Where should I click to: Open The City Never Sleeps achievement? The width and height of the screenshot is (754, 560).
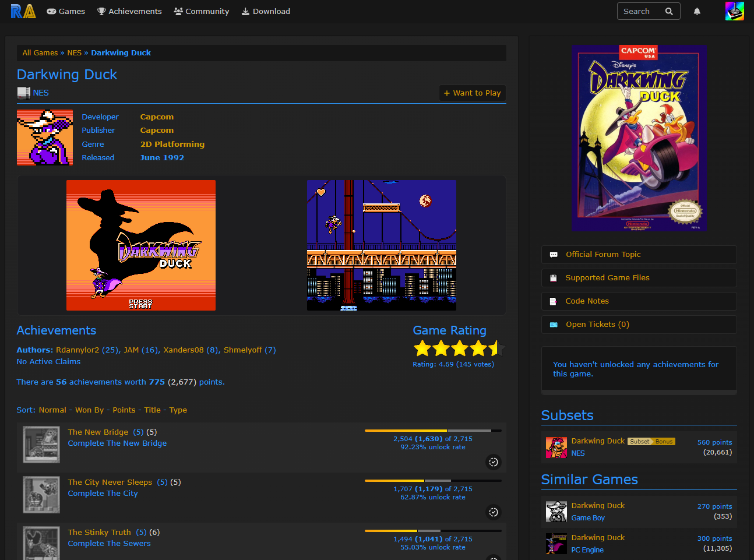click(110, 482)
